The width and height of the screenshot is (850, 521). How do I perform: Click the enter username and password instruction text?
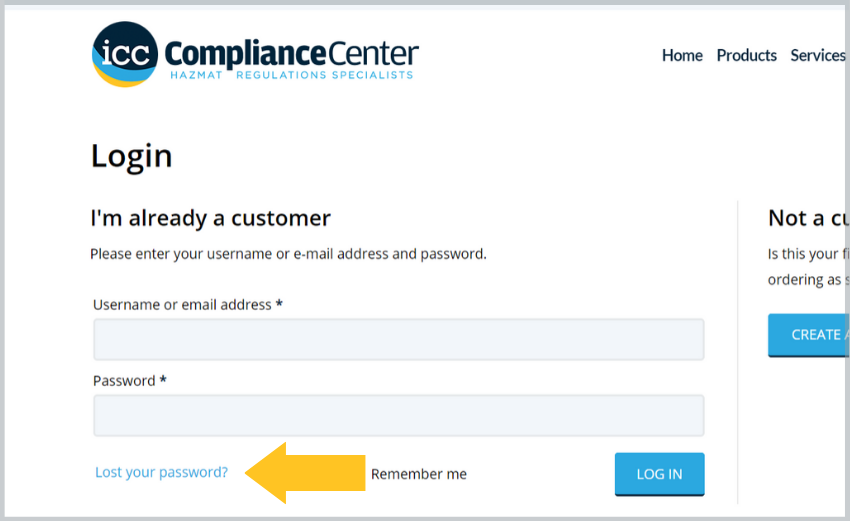click(288, 254)
